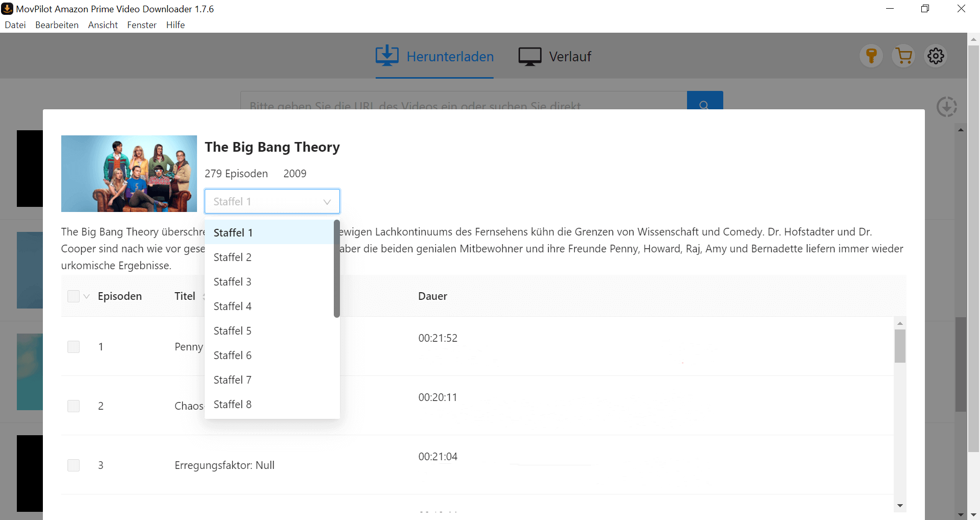Open the Ansicht menu
980x520 pixels.
click(x=103, y=25)
